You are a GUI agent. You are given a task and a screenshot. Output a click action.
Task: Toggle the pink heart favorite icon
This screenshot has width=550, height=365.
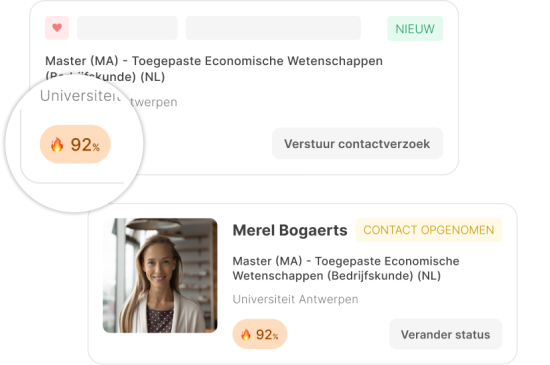click(57, 28)
